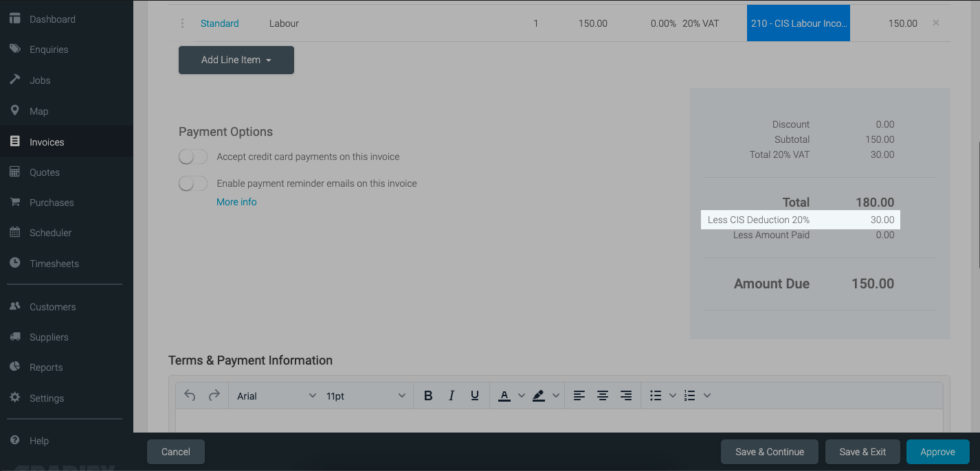Open the More info link
980x471 pixels.
(x=236, y=202)
